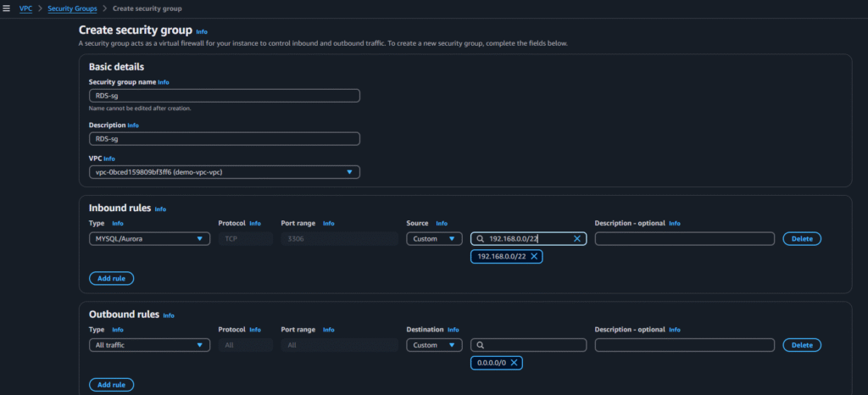The width and height of the screenshot is (868, 395).
Task: Open outbound Type column Info link
Action: point(118,330)
